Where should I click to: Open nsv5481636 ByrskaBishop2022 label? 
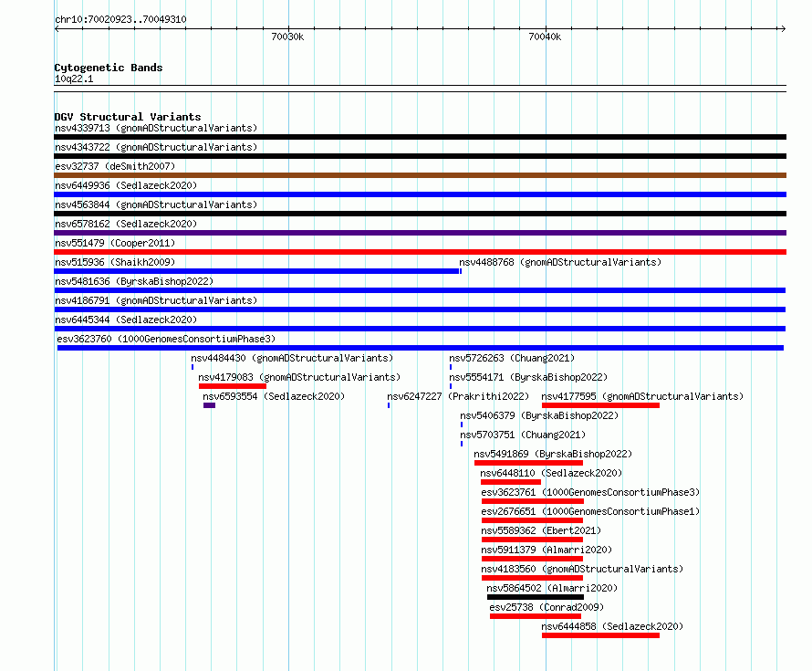click(x=134, y=281)
